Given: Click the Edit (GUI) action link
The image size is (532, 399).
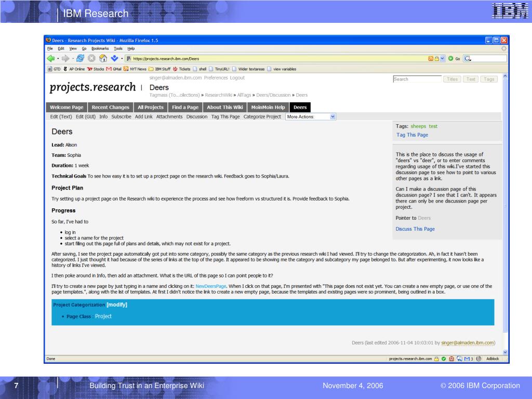Looking at the screenshot, I should point(86,117).
